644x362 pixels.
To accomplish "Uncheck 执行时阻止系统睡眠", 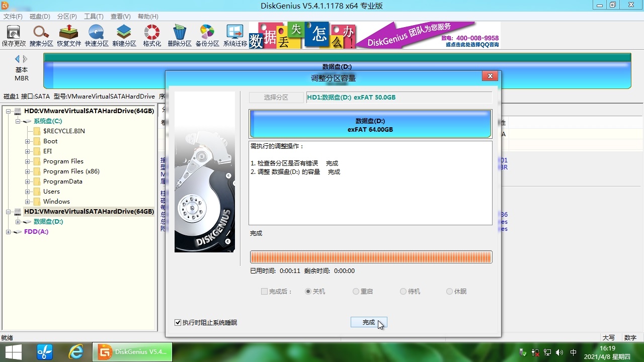I will click(x=178, y=323).
